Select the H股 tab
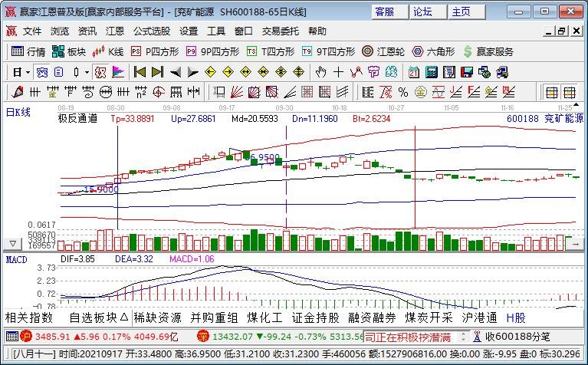The height and width of the screenshot is (365, 588). click(516, 317)
